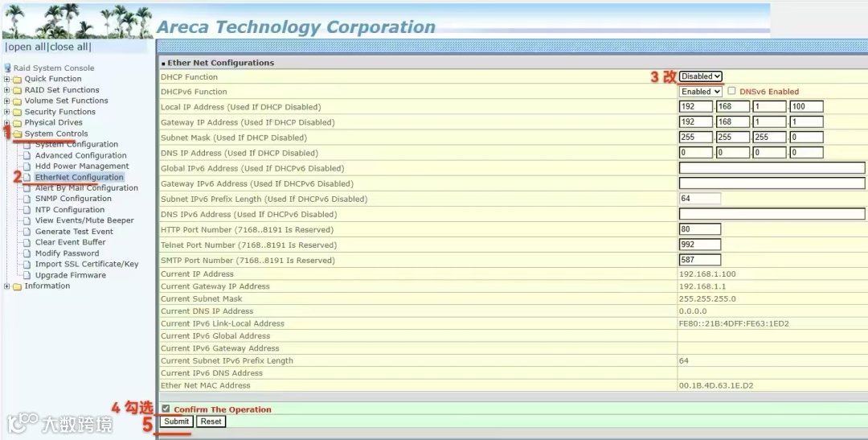This screenshot has width=868, height=440.
Task: Expand the Information tree node
Action: (x=6, y=286)
